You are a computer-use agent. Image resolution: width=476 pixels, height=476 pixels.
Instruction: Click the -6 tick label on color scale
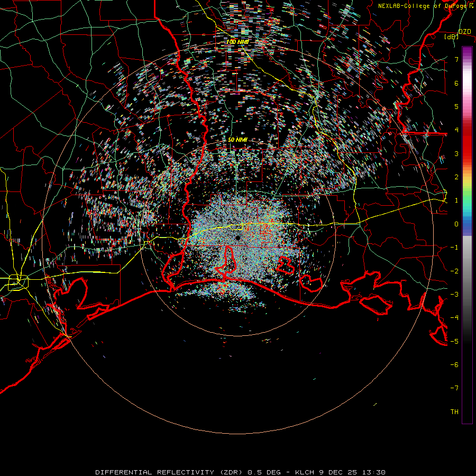[x=454, y=365]
